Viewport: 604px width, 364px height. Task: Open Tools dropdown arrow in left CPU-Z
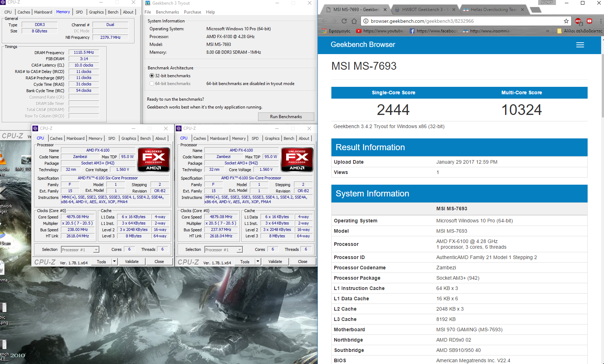pos(114,262)
